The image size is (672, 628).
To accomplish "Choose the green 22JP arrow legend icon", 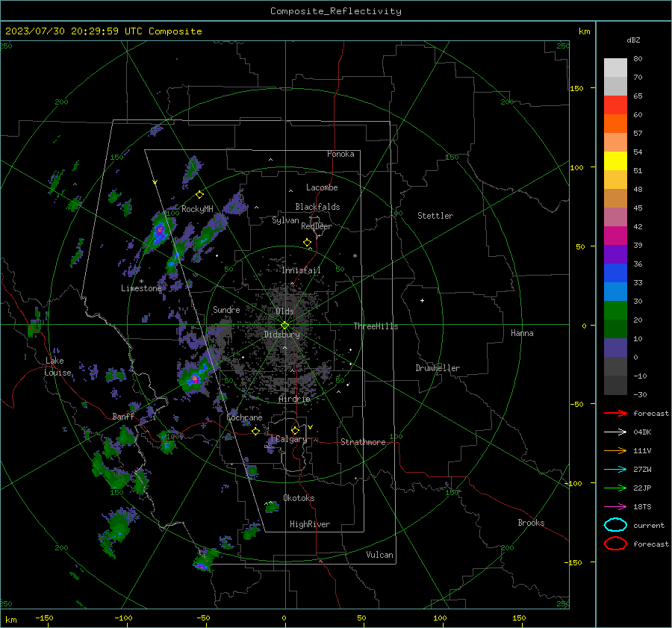I will [x=615, y=488].
